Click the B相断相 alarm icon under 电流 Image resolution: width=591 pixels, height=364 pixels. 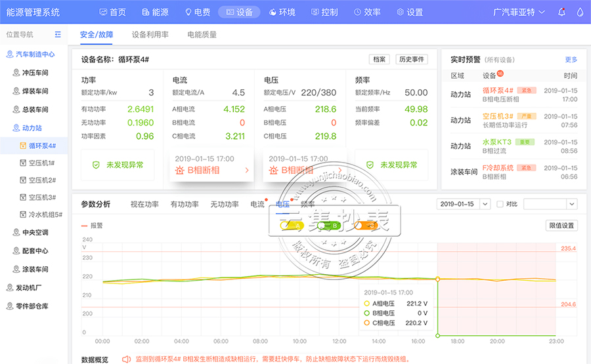click(x=179, y=171)
